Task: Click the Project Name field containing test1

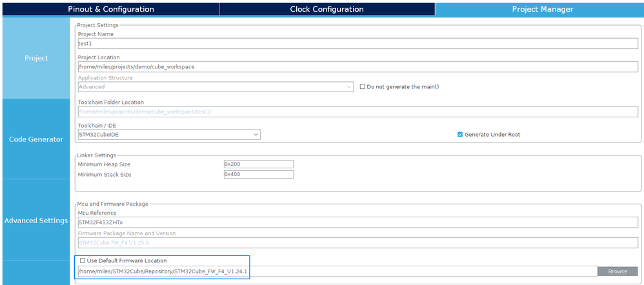Action: (x=357, y=43)
